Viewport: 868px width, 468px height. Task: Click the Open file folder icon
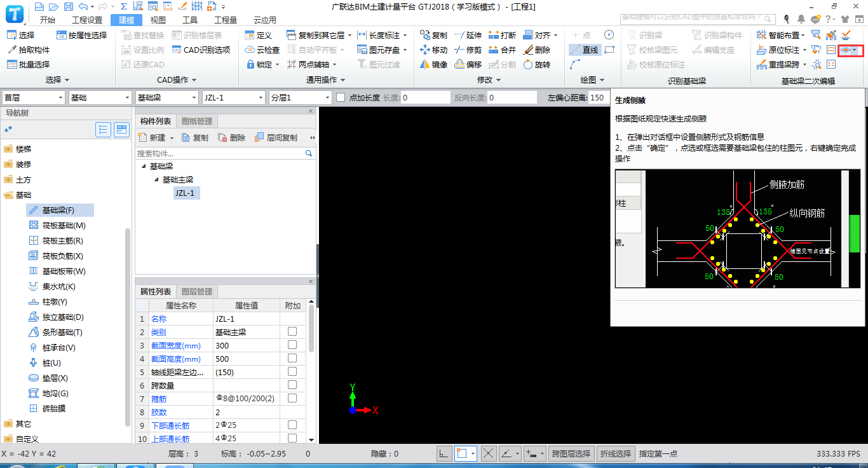[x=53, y=6]
